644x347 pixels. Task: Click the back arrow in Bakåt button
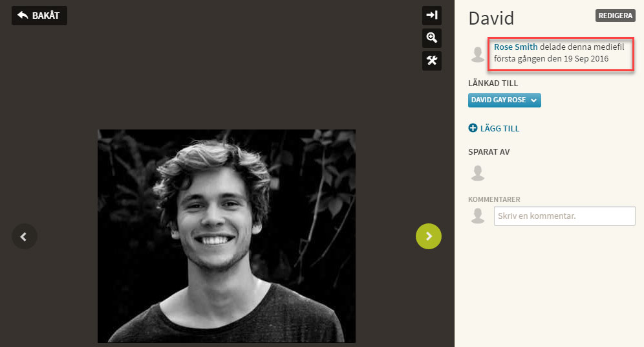pos(23,15)
